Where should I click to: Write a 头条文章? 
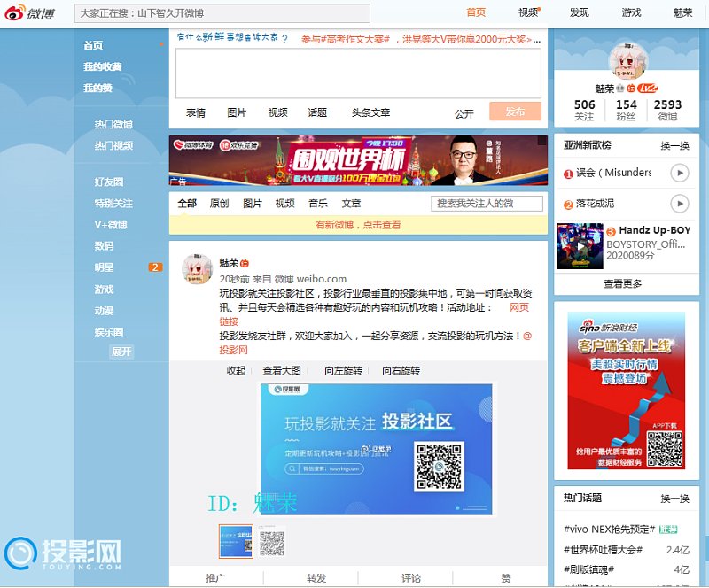pyautogui.click(x=370, y=112)
